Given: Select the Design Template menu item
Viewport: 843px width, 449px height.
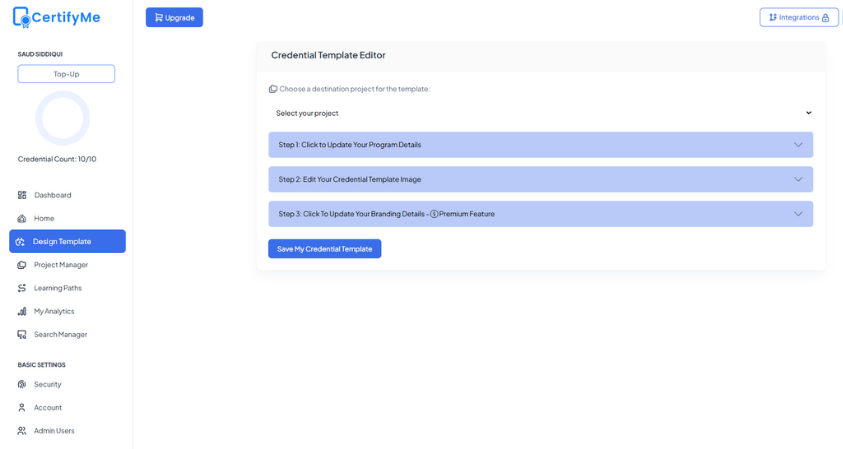Looking at the screenshot, I should [x=67, y=241].
